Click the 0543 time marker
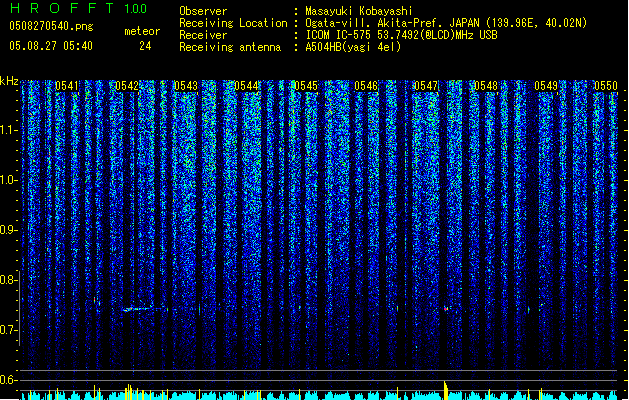 186,86
